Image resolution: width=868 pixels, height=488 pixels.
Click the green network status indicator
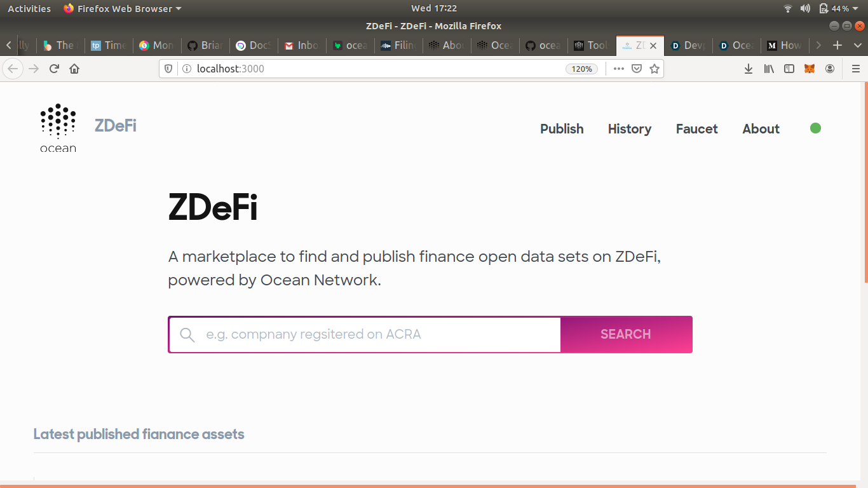click(816, 128)
